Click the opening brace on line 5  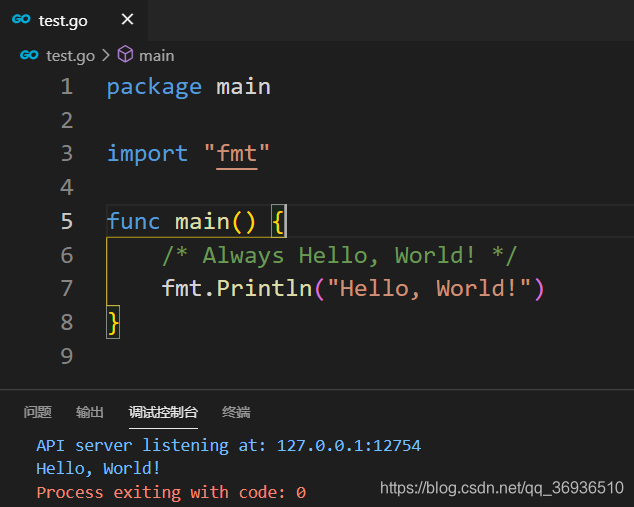tap(278, 222)
